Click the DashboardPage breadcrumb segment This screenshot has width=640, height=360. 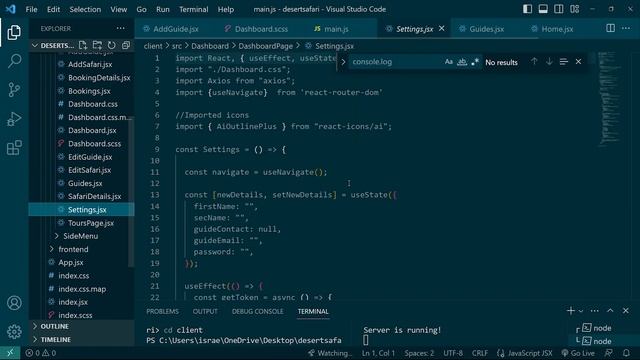point(265,46)
